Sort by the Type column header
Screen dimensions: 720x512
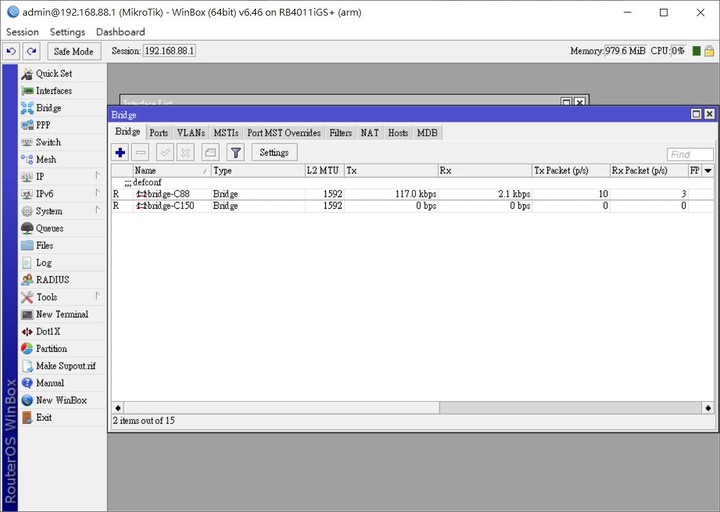click(258, 171)
